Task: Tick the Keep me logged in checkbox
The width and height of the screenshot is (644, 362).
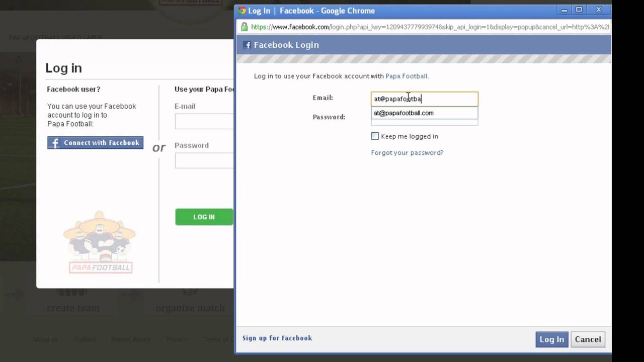Action: click(375, 136)
